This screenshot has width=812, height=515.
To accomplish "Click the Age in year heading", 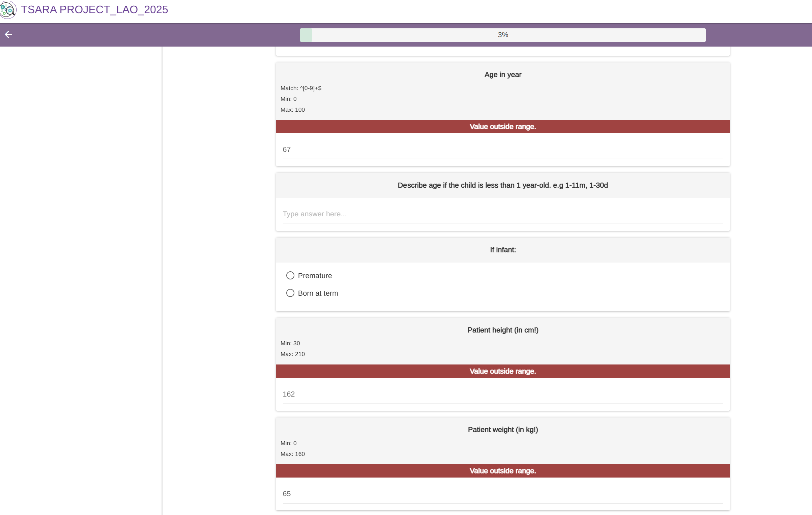I will (502, 75).
